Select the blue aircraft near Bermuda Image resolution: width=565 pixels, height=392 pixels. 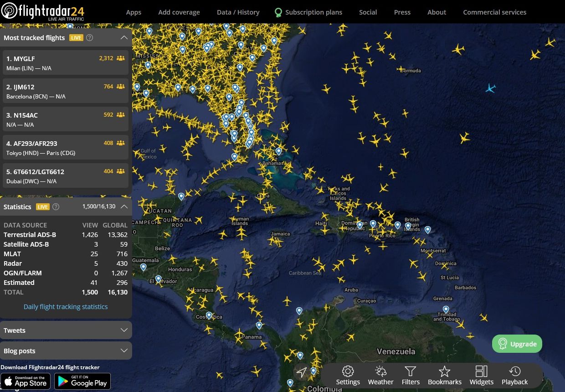[491, 88]
